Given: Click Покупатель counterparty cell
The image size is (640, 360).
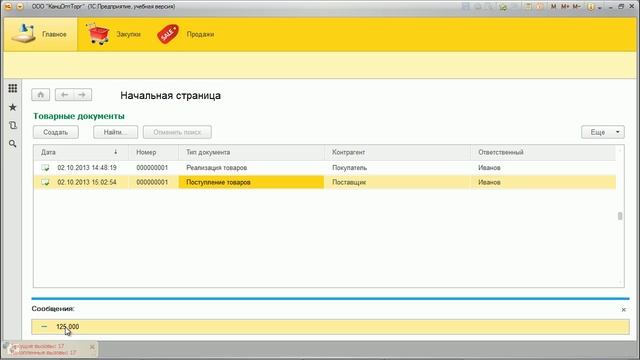Looking at the screenshot, I should (397, 168).
